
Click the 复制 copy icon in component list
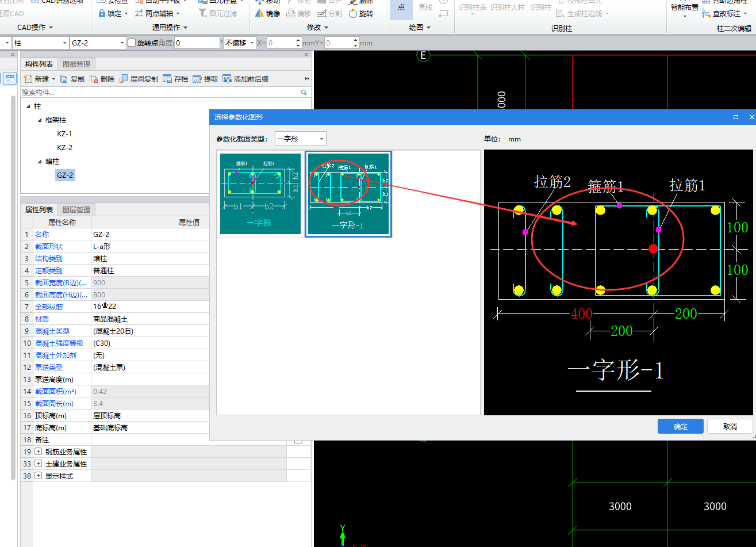[64, 79]
